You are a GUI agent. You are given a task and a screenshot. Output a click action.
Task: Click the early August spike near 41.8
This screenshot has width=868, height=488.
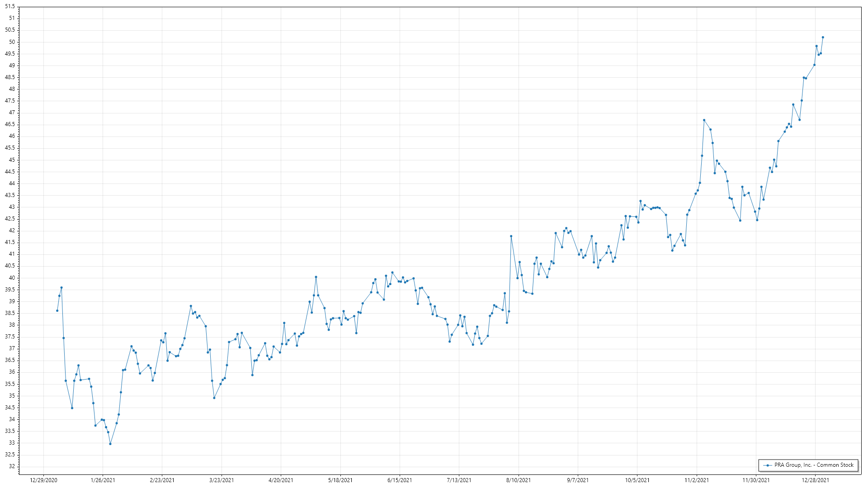point(511,236)
